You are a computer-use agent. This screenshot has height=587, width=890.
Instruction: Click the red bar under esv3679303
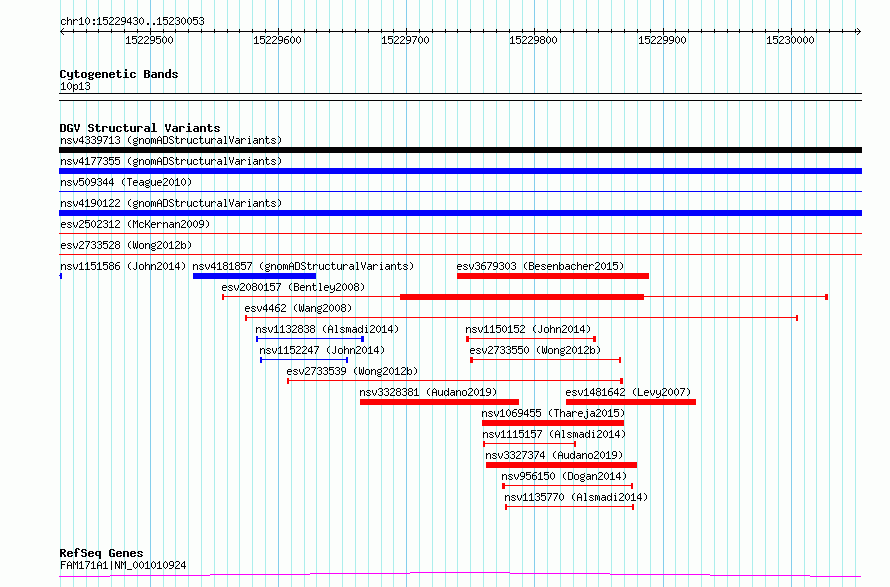pyautogui.click(x=553, y=276)
